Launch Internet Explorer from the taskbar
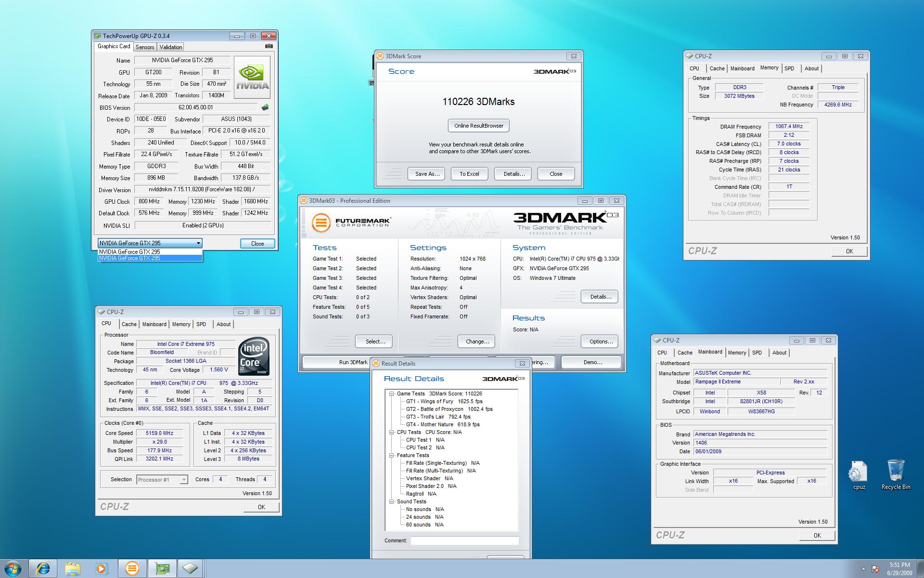 [43, 569]
